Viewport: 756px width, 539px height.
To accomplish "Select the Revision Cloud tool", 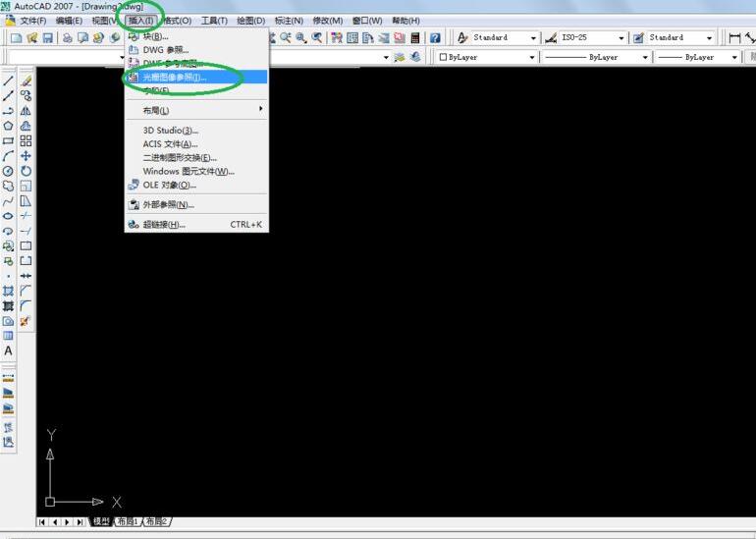I will (x=8, y=186).
